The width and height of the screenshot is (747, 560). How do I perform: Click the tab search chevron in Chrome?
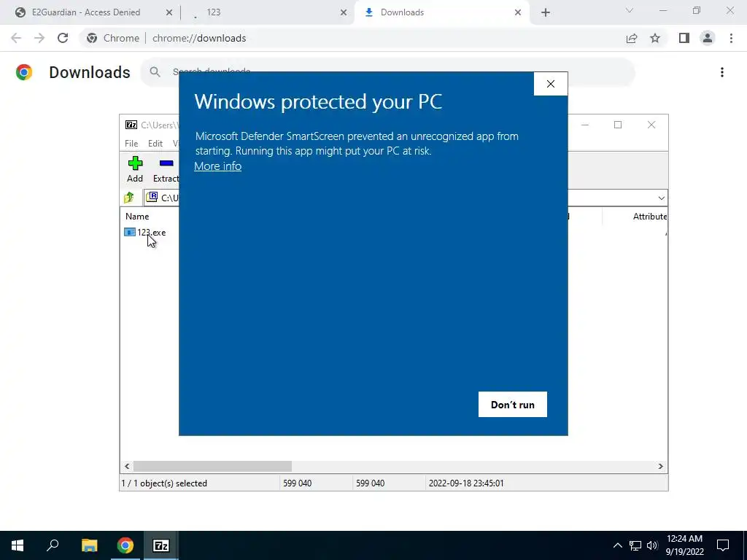pyautogui.click(x=630, y=10)
